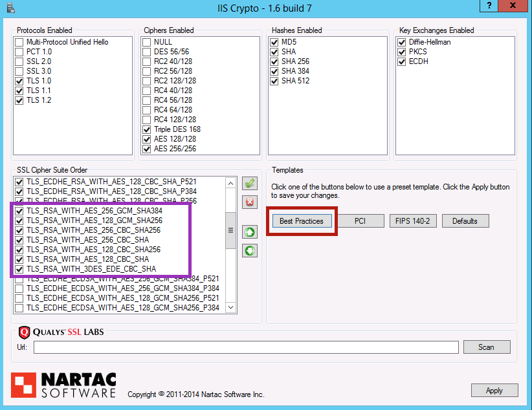Uncheck TLS_RSA_WITH_3DES_EDE_CBC_SHA suite
Screen dimensions: 532x410
pos(19,269)
